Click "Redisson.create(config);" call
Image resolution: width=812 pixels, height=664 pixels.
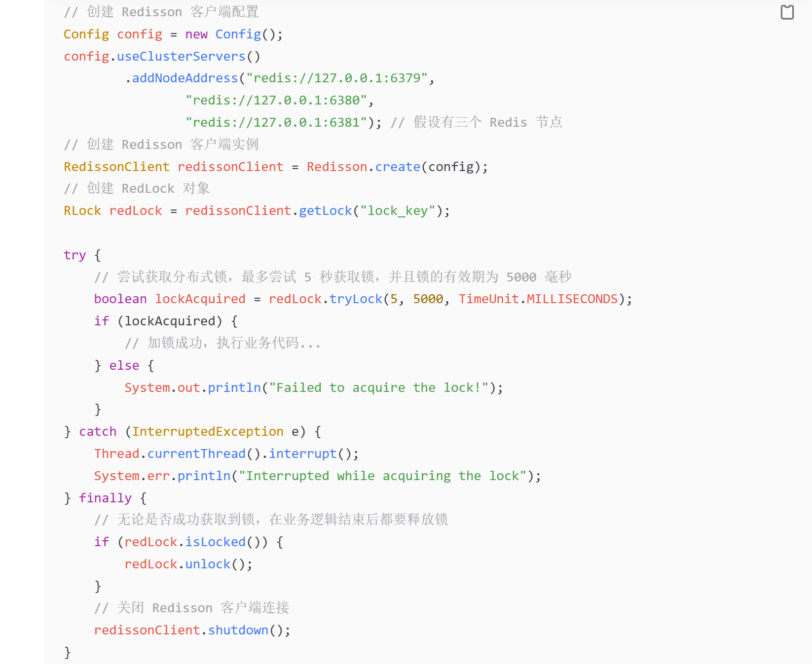click(397, 167)
